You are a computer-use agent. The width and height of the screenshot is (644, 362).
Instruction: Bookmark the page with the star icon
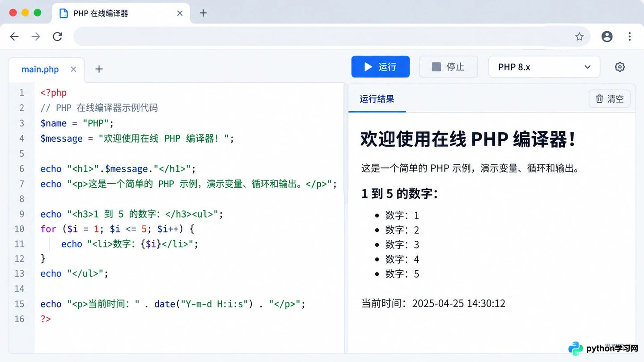(580, 37)
